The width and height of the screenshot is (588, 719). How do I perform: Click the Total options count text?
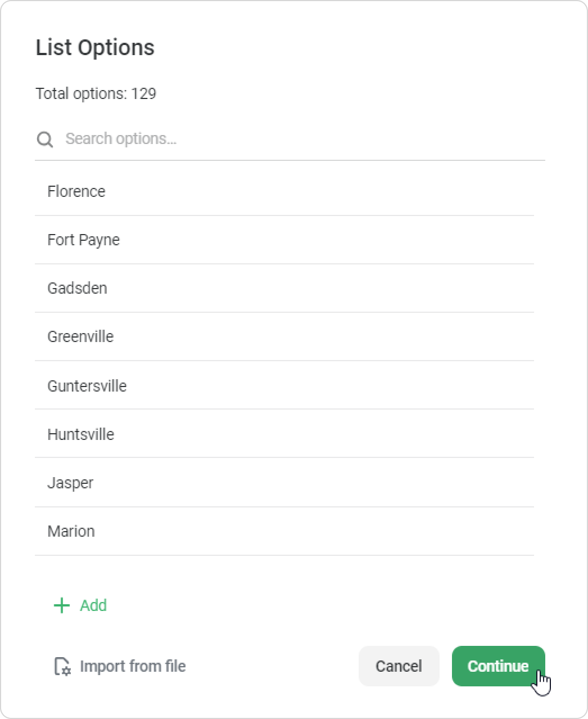96,93
